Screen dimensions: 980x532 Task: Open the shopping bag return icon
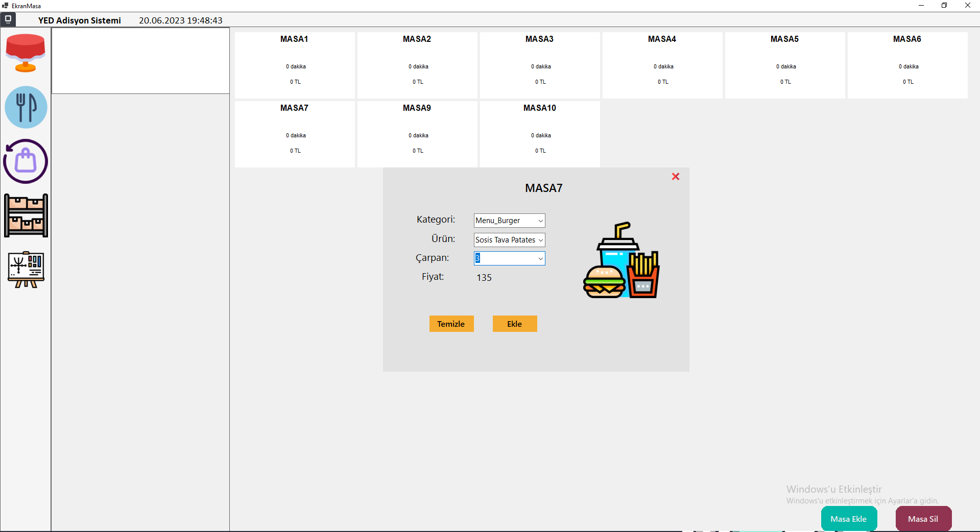[26, 161]
